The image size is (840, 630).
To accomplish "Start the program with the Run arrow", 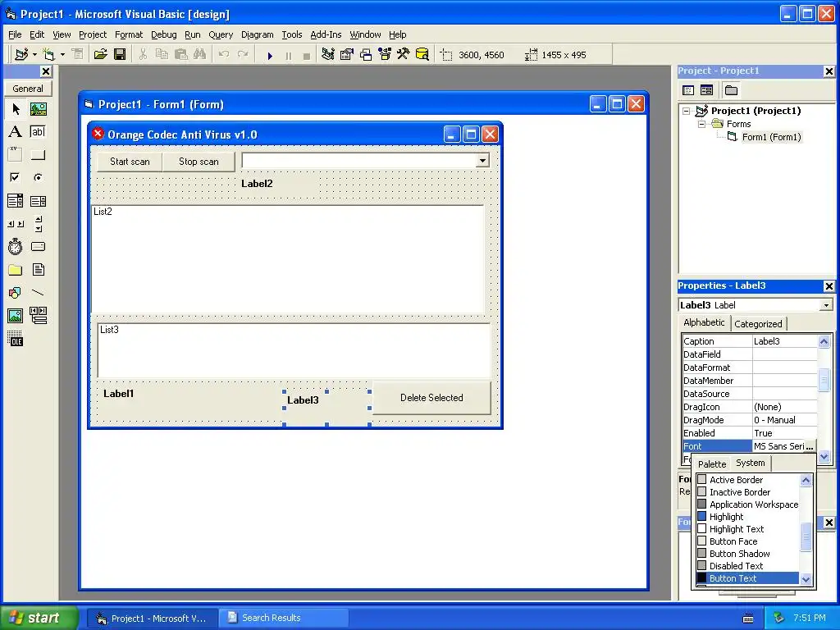I will tap(270, 55).
